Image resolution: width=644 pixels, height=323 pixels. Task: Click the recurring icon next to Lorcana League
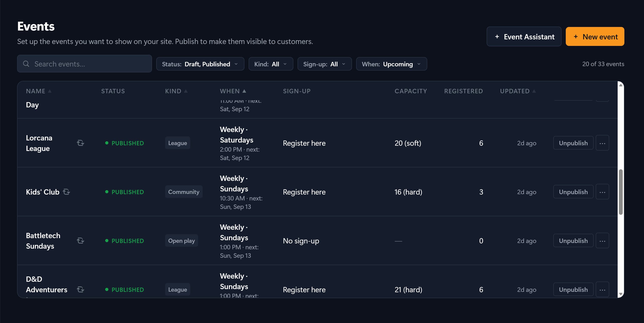(x=80, y=143)
